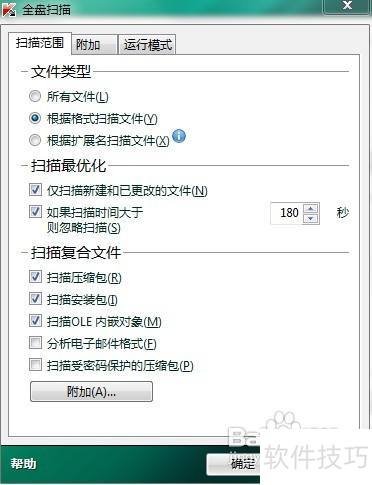Switch to the 运行模式 tab
The width and height of the screenshot is (372, 485).
147,44
